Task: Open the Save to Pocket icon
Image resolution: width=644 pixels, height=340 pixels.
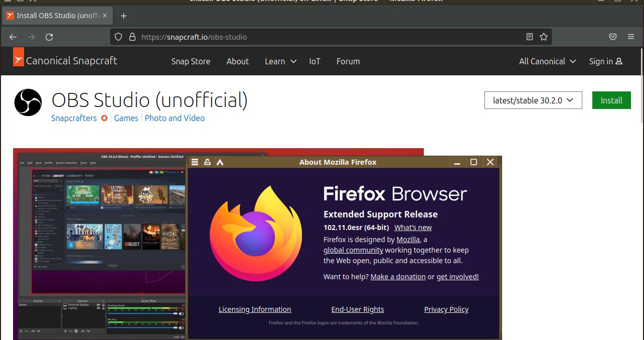Action: 613,37
